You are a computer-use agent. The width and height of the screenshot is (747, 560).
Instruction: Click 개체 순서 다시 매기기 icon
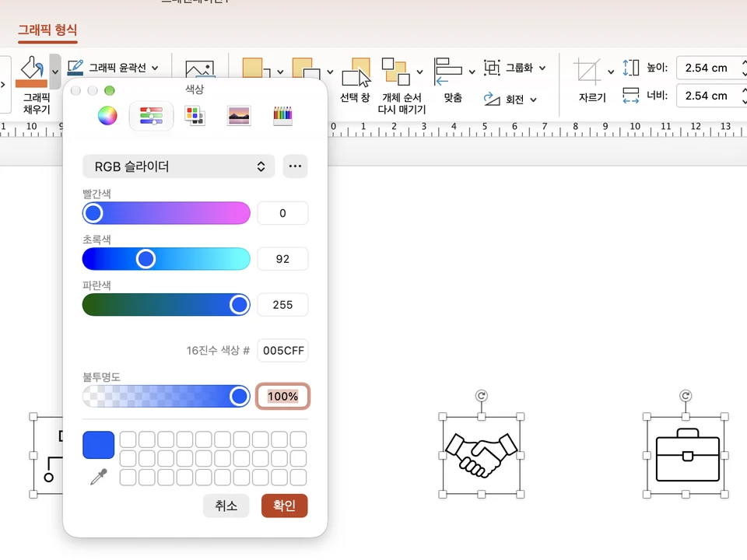[x=396, y=71]
